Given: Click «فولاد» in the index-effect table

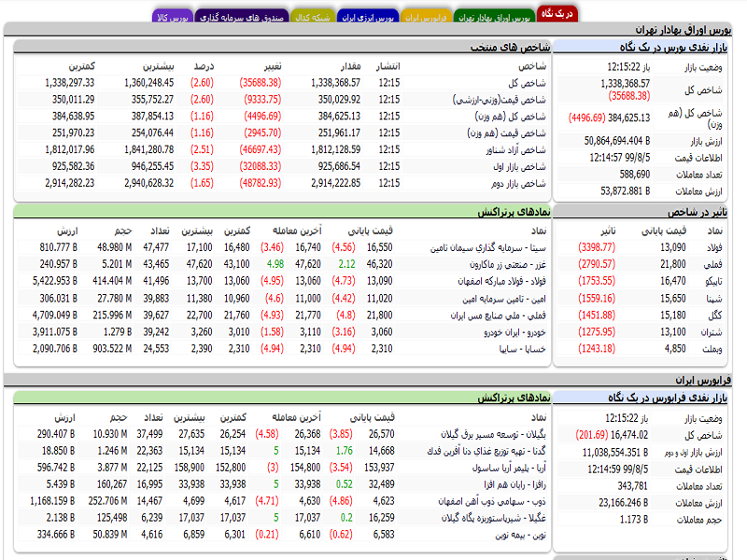Looking at the screenshot, I should [714, 247].
